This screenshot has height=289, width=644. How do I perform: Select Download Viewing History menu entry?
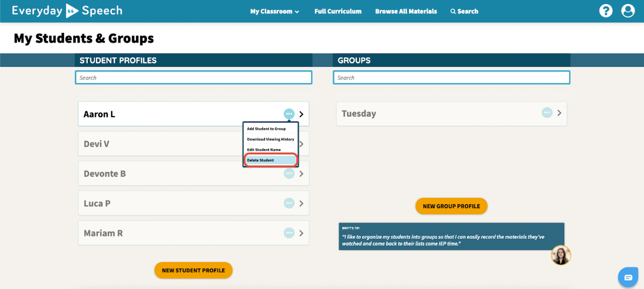coord(271,139)
